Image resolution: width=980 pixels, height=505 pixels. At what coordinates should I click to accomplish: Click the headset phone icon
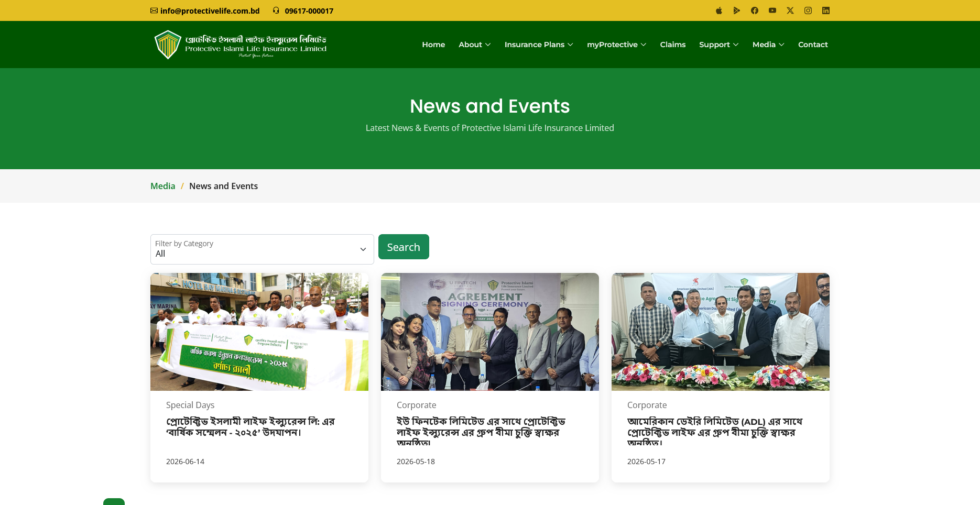coord(276,10)
